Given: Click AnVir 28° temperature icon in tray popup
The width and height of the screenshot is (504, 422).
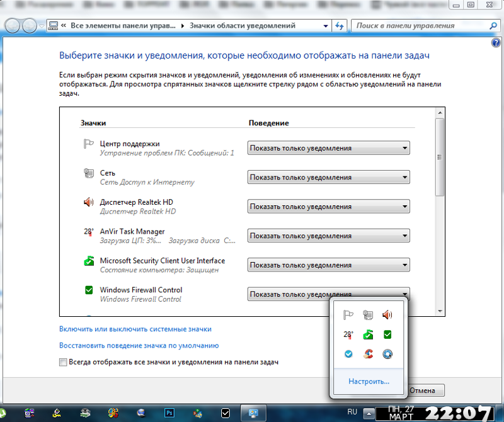Looking at the screenshot, I should [x=348, y=334].
